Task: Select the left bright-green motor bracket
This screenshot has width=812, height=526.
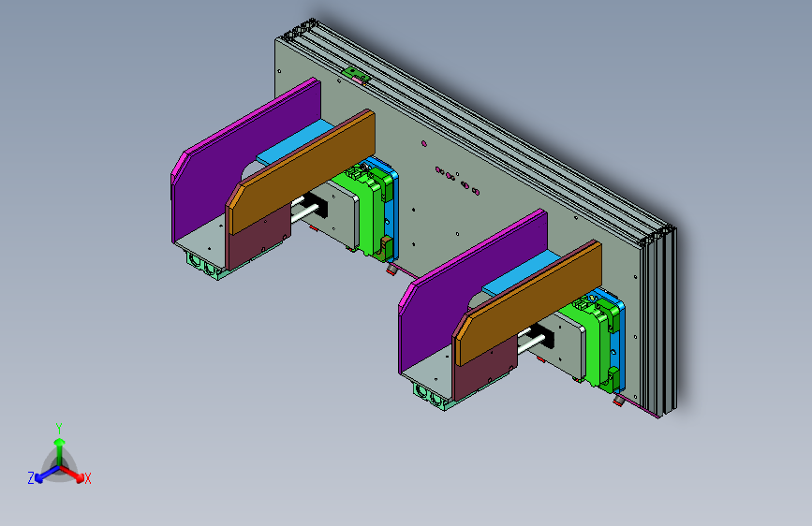Action: [366, 215]
